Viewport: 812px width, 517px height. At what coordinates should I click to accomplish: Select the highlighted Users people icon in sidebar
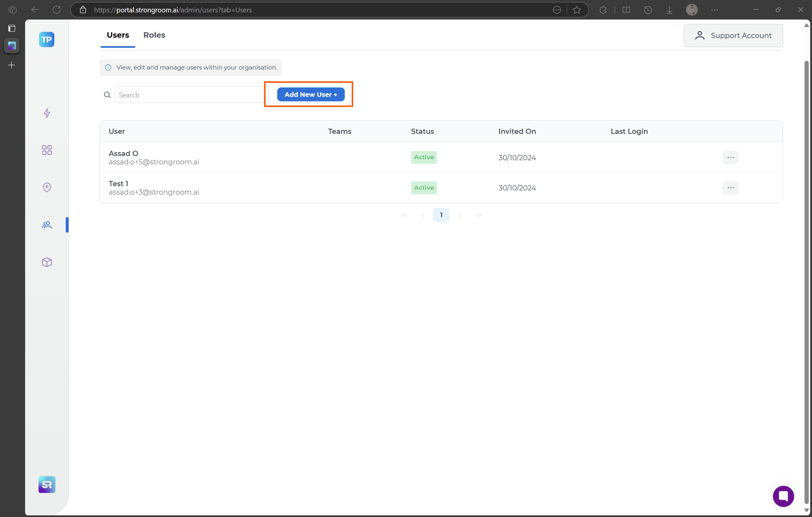pyautogui.click(x=47, y=224)
